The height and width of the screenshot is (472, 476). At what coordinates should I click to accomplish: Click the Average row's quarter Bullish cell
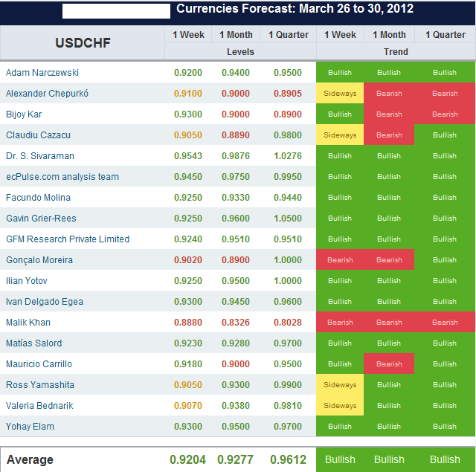point(445,459)
